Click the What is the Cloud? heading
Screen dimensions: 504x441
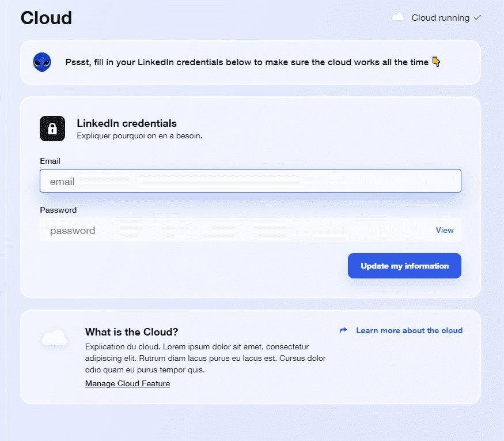click(x=131, y=331)
